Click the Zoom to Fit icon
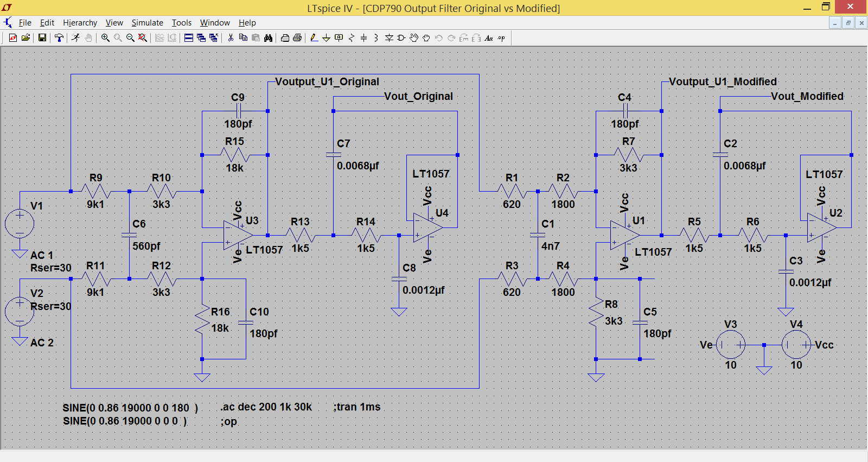This screenshot has width=868, height=462. click(x=143, y=38)
